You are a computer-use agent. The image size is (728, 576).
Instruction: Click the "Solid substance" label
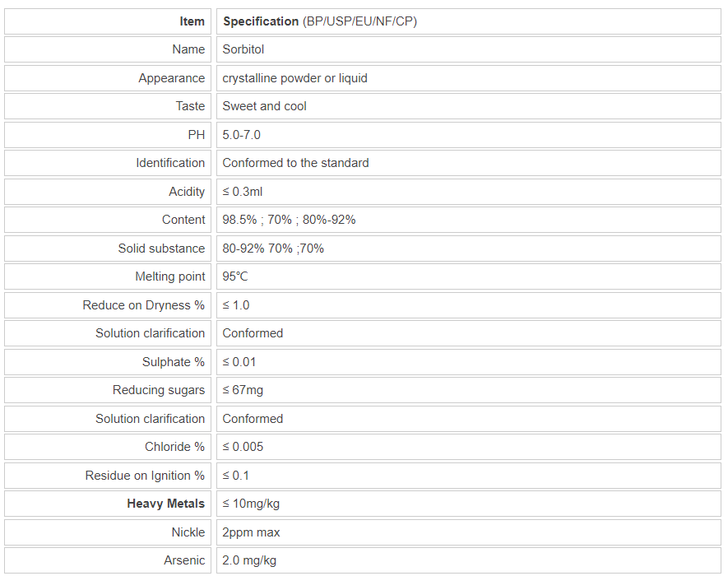point(161,249)
